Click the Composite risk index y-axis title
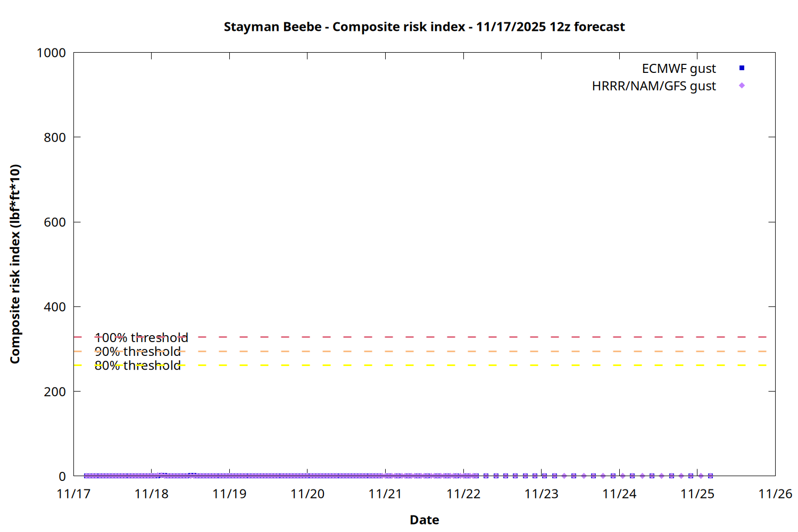Image resolution: width=798 pixels, height=532 pixels. (x=15, y=264)
